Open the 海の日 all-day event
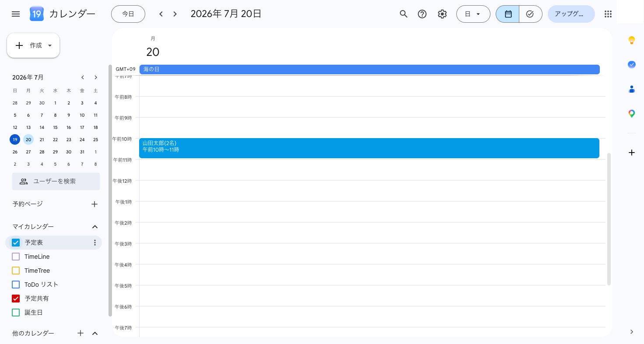This screenshot has width=644, height=344. 369,69
